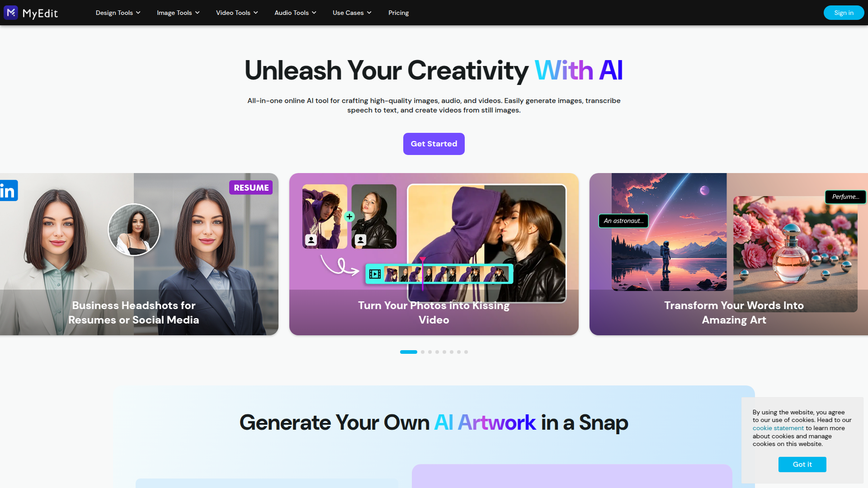Screen dimensions: 868x488
Task: Click the film strip icon on kissing card
Action: pyautogui.click(x=375, y=274)
